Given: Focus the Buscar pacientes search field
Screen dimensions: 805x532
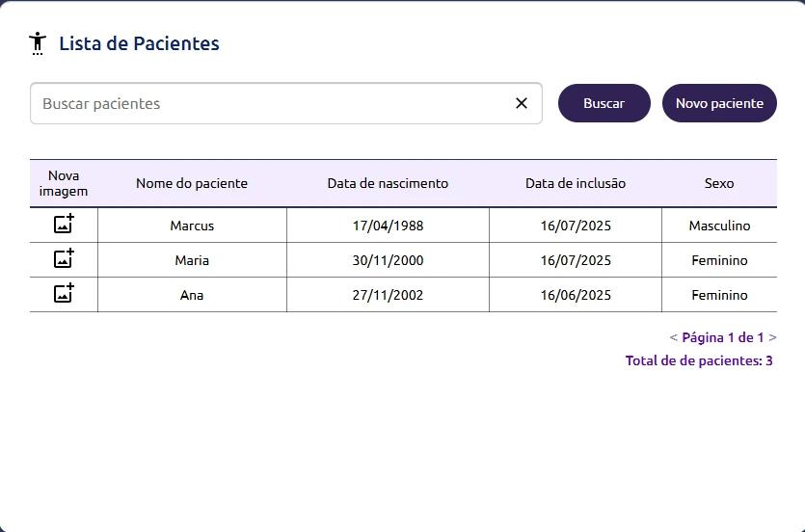Looking at the screenshot, I should point(270,103).
